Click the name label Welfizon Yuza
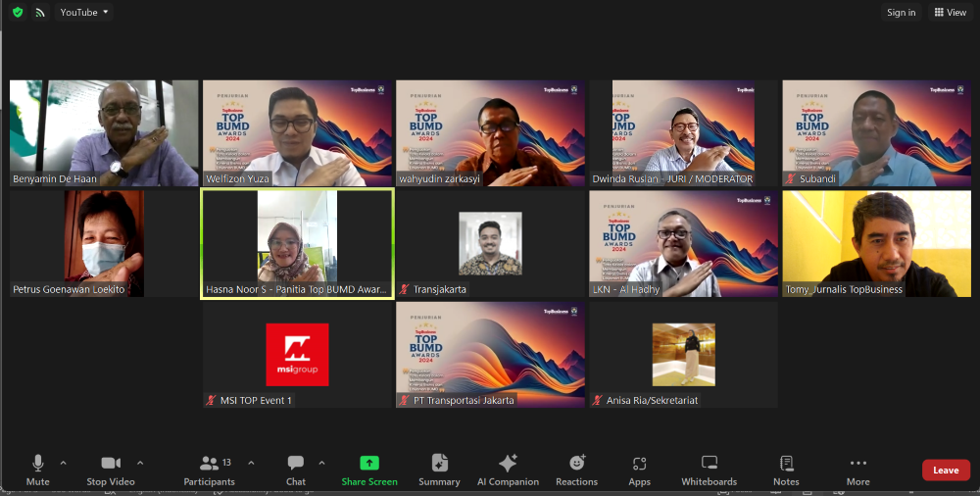980x496 pixels. point(237,178)
